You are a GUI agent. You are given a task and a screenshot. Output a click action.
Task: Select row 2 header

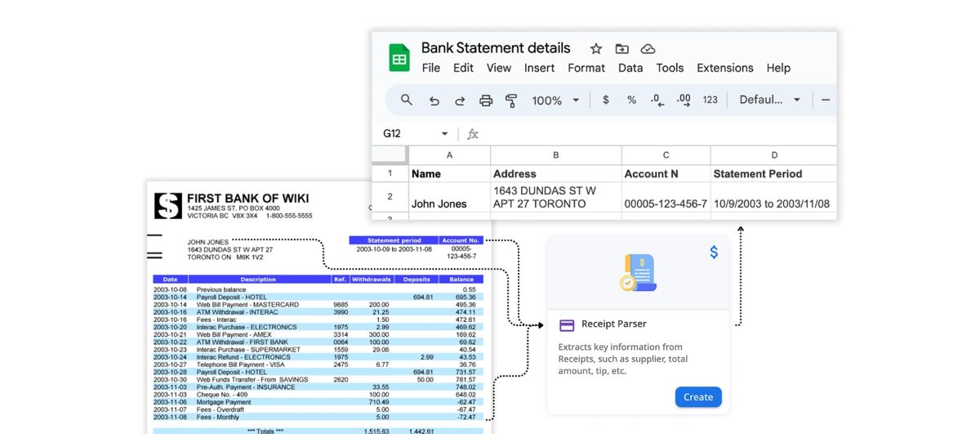coord(390,197)
